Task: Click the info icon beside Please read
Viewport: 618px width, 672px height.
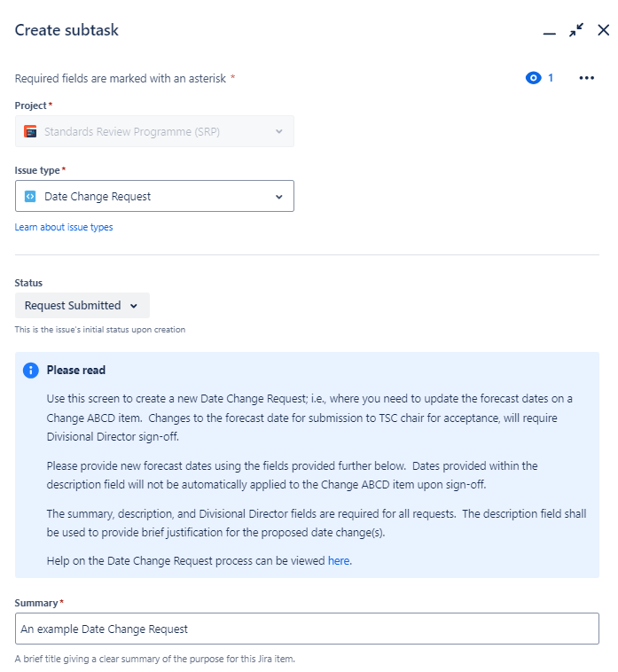Action: (31, 371)
